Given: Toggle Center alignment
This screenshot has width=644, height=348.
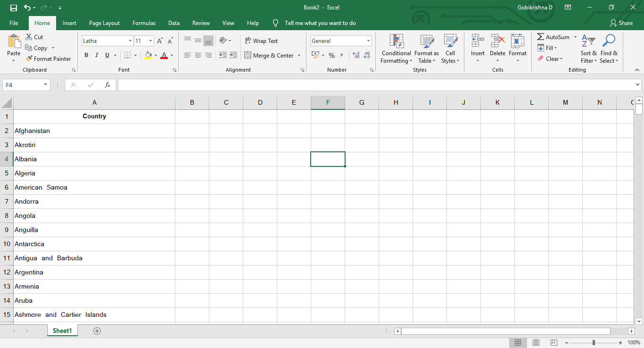Looking at the screenshot, I should point(198,55).
